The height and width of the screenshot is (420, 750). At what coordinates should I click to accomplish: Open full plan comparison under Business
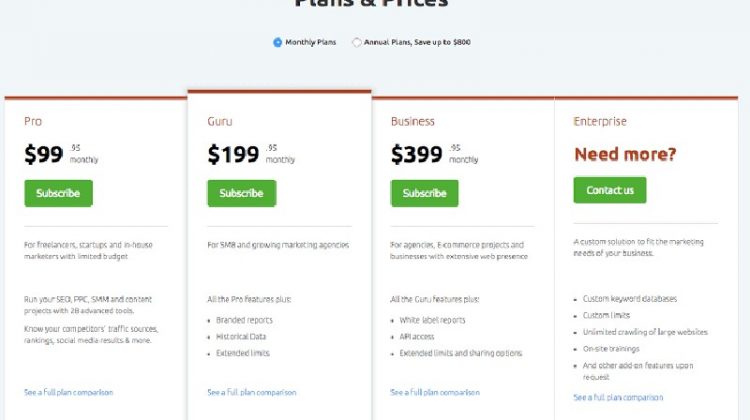pos(435,392)
